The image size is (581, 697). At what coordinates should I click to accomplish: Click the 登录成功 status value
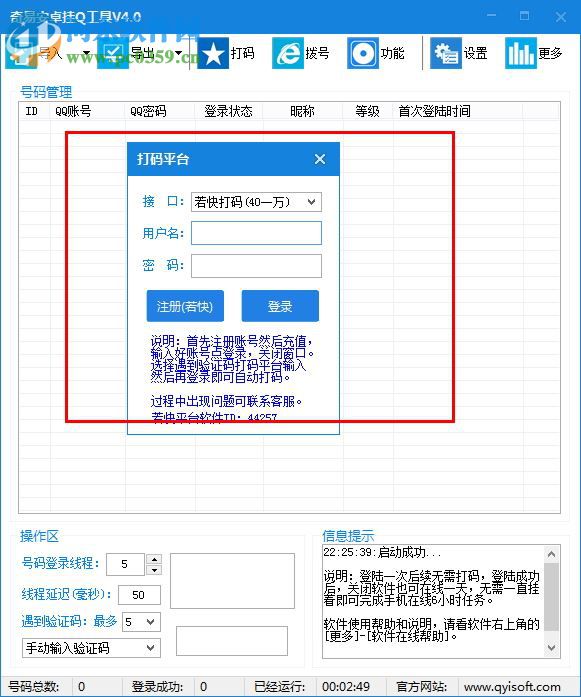point(203,687)
